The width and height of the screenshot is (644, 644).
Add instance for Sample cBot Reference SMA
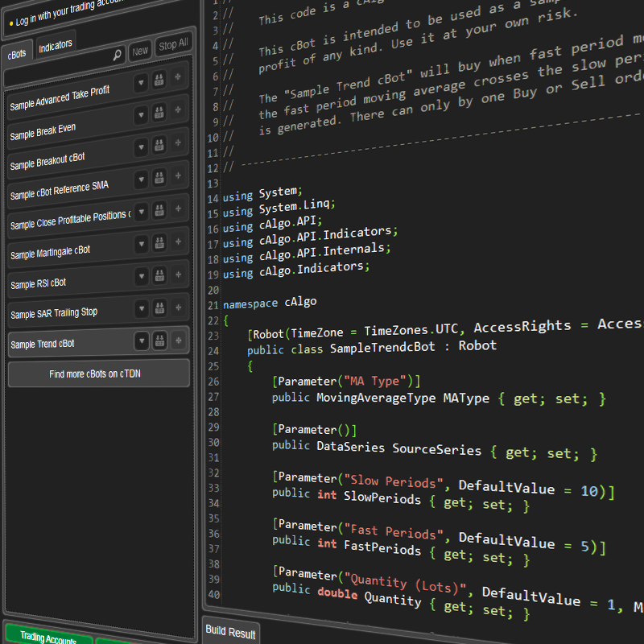(177, 179)
